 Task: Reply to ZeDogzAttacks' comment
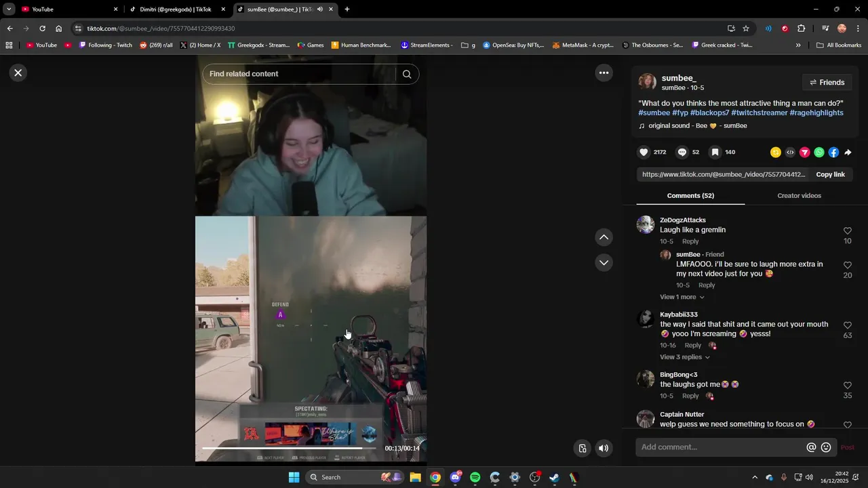[x=690, y=241]
